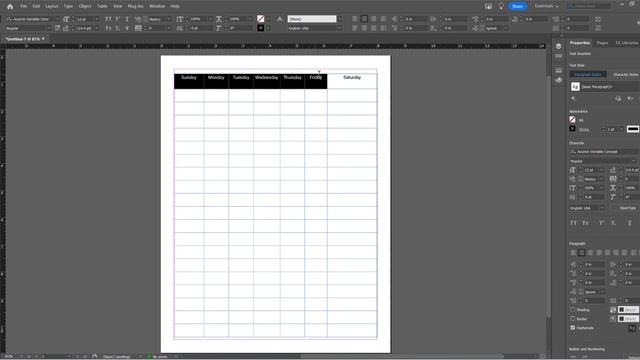Image resolution: width=640 pixels, height=360 pixels.
Task: Click the left align icon in Control bar
Action: click(355, 19)
